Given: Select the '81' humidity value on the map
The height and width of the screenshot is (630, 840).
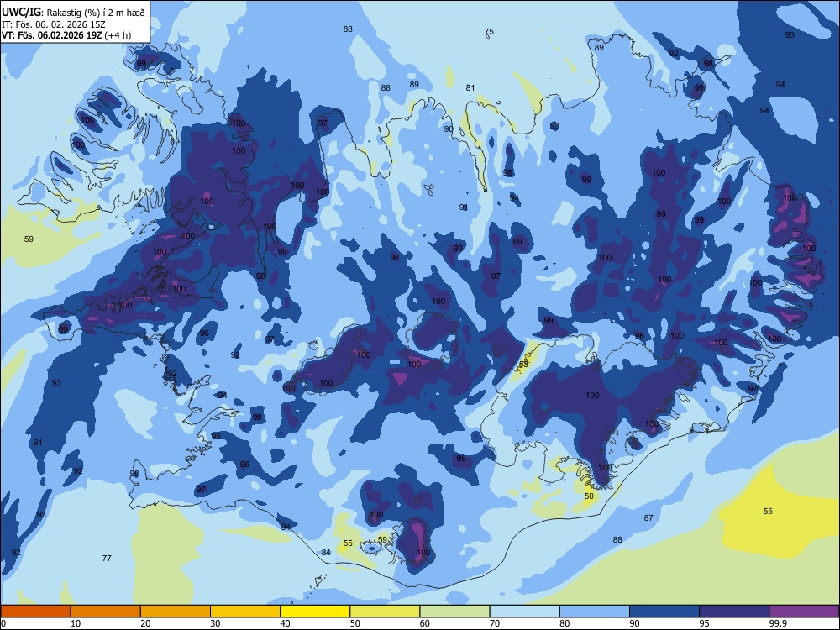Looking at the screenshot, I should tap(470, 88).
